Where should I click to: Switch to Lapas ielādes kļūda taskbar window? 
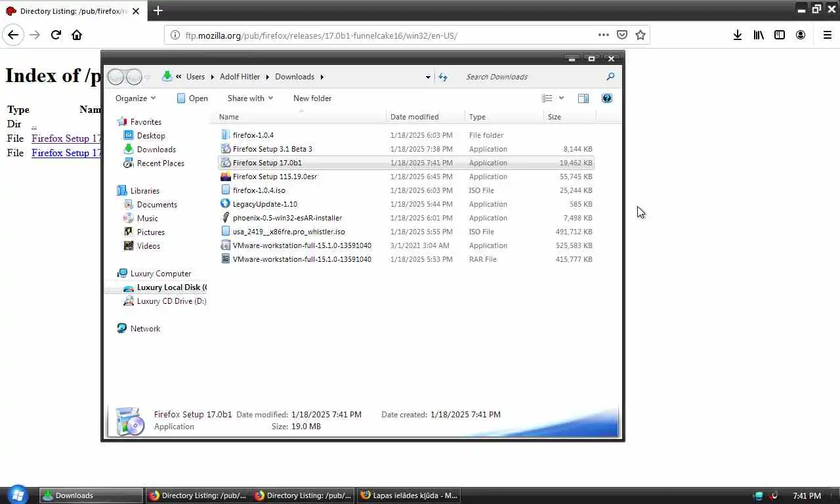tap(409, 495)
